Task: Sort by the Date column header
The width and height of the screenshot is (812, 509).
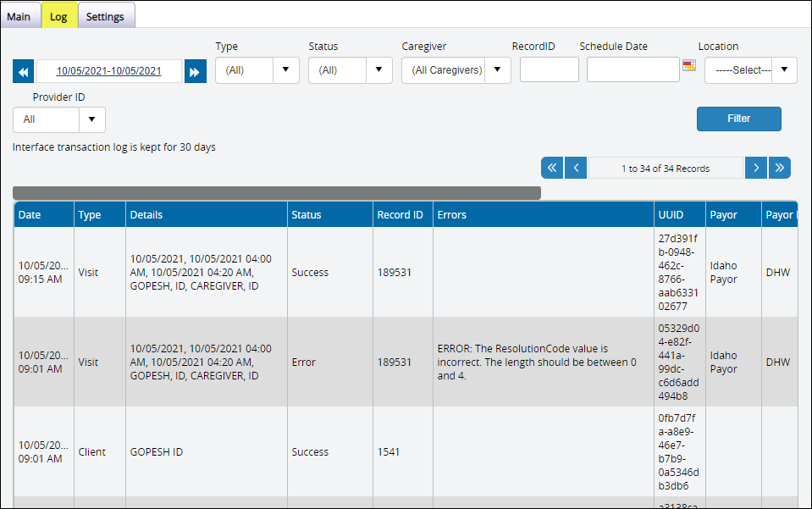Action: click(x=44, y=215)
